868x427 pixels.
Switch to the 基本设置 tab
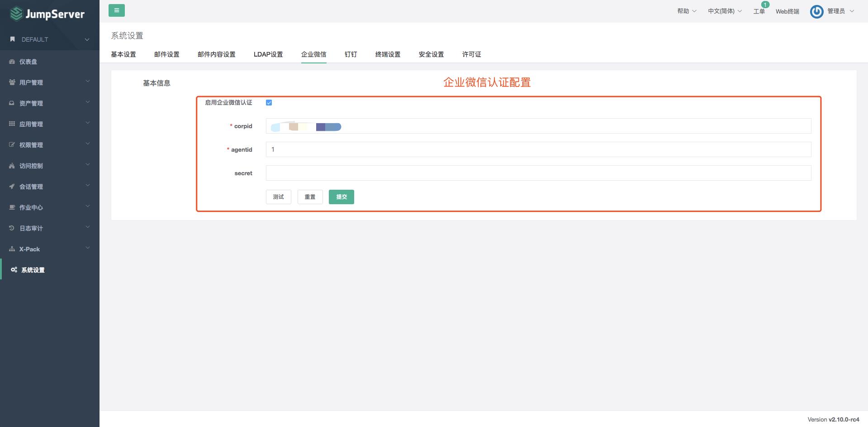pos(123,54)
